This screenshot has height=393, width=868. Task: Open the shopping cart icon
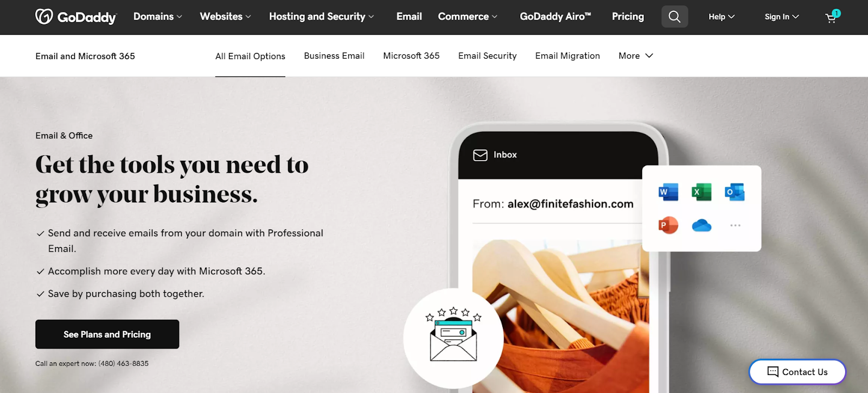point(832,17)
